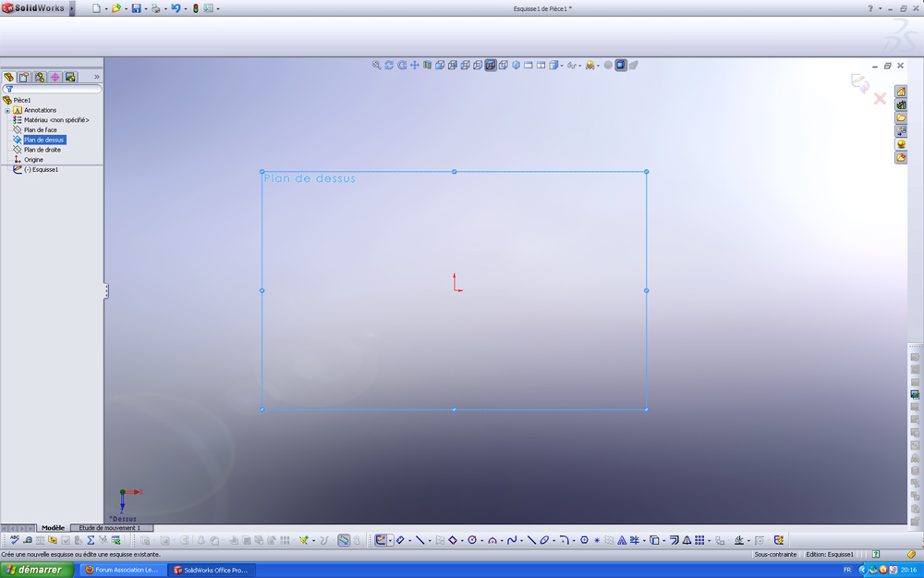Select the Polygon sketch tool
Screen dimensions: 924x578
[x=584, y=540]
